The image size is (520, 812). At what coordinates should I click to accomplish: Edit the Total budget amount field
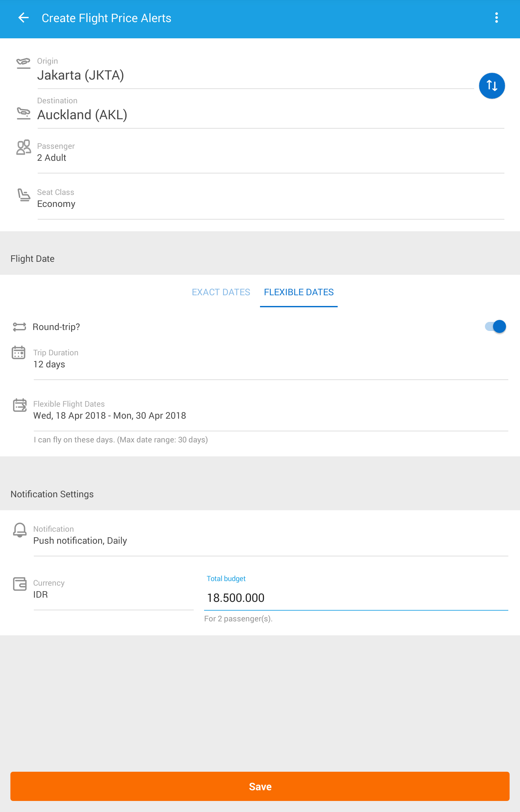(x=356, y=597)
